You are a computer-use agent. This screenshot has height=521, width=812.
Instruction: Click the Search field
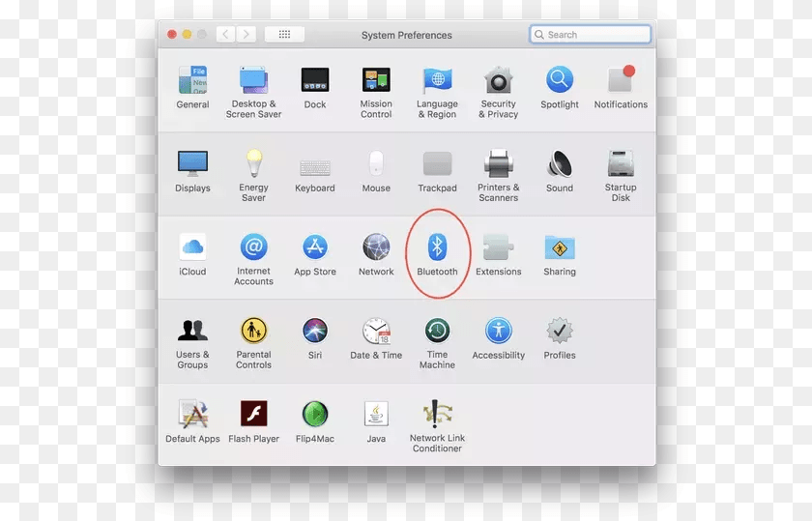pyautogui.click(x=591, y=35)
